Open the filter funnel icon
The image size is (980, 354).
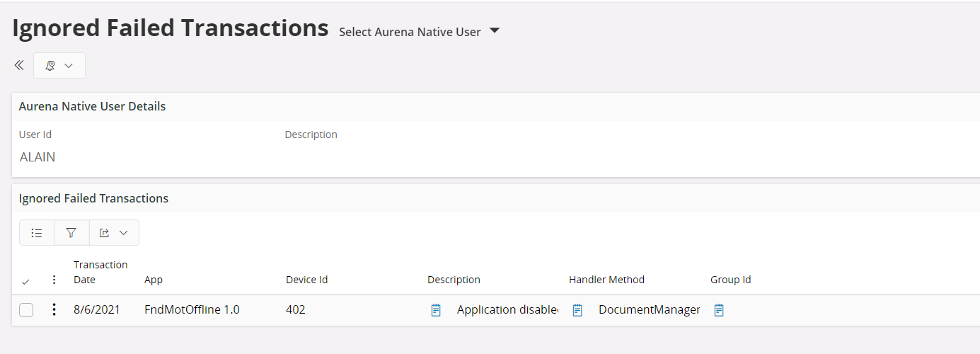tap(71, 232)
